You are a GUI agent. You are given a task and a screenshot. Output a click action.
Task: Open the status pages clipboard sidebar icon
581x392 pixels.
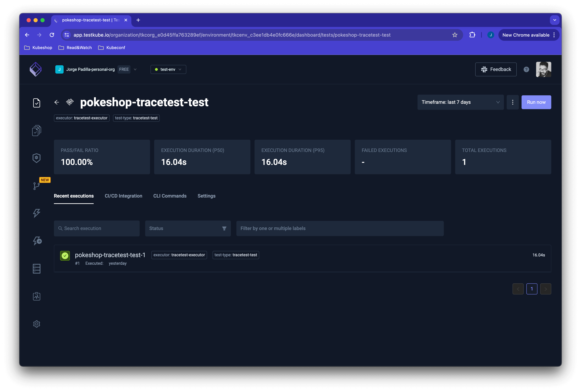point(36,296)
